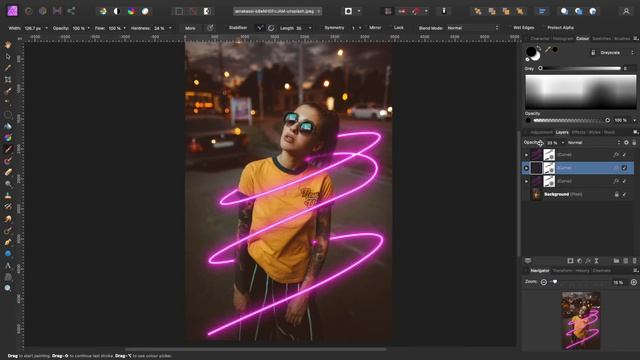The image size is (640, 360).
Task: Pick colour with the eyedropper in Colour panel
Action: click(548, 49)
